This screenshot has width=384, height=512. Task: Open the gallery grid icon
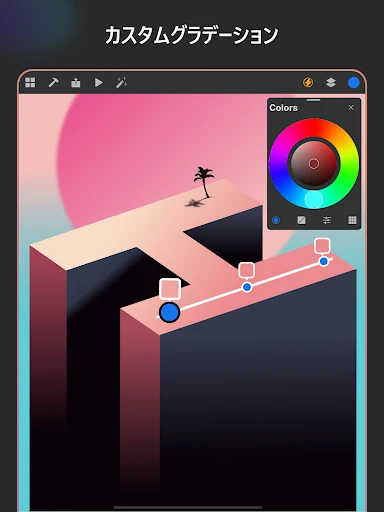point(30,83)
